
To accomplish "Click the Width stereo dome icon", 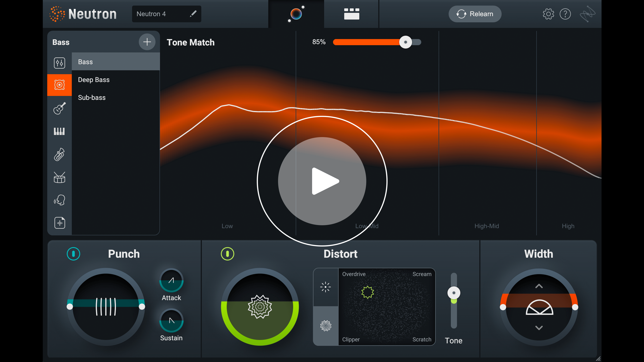I will pos(540,307).
